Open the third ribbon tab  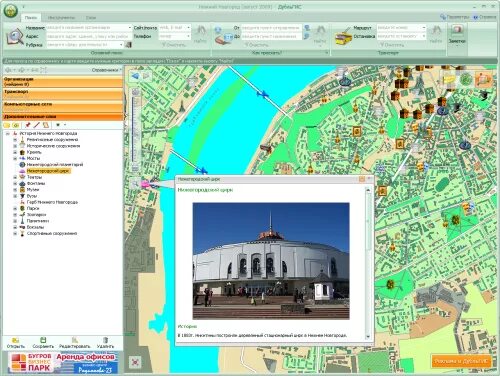click(91, 17)
